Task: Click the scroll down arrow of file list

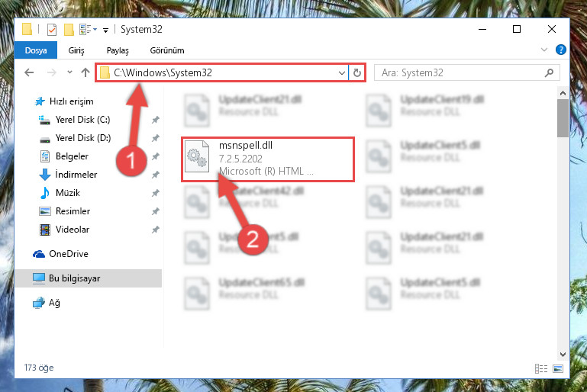Action: 563,354
